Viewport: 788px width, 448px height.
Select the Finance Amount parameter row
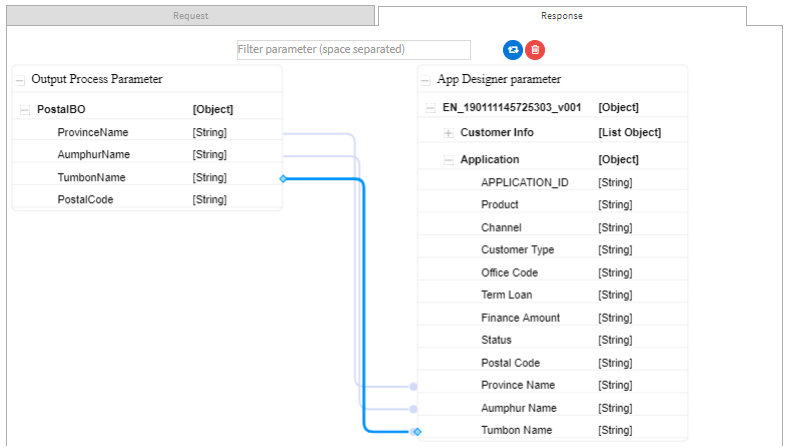(x=553, y=318)
